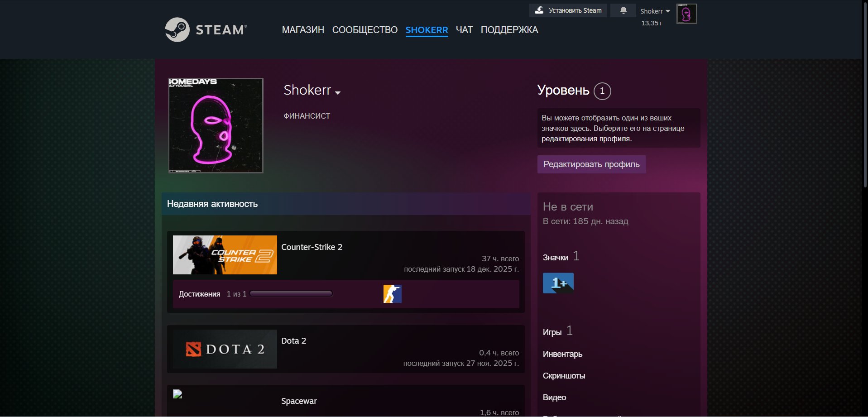The height and width of the screenshot is (417, 868).
Task: Click the small avatar in top bar
Action: point(686,14)
